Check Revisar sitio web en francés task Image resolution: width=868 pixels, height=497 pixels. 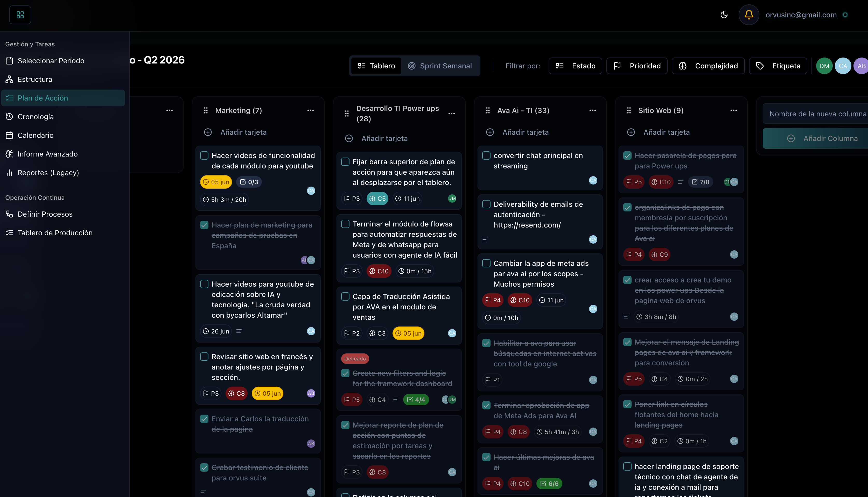coord(204,356)
